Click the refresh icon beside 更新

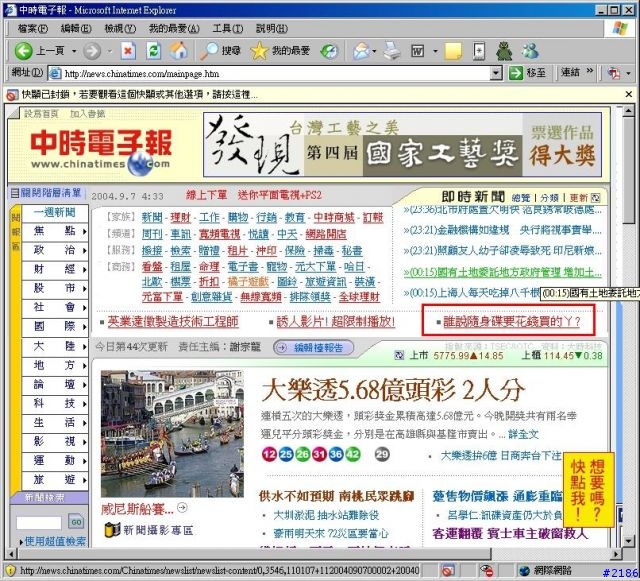pos(596,198)
